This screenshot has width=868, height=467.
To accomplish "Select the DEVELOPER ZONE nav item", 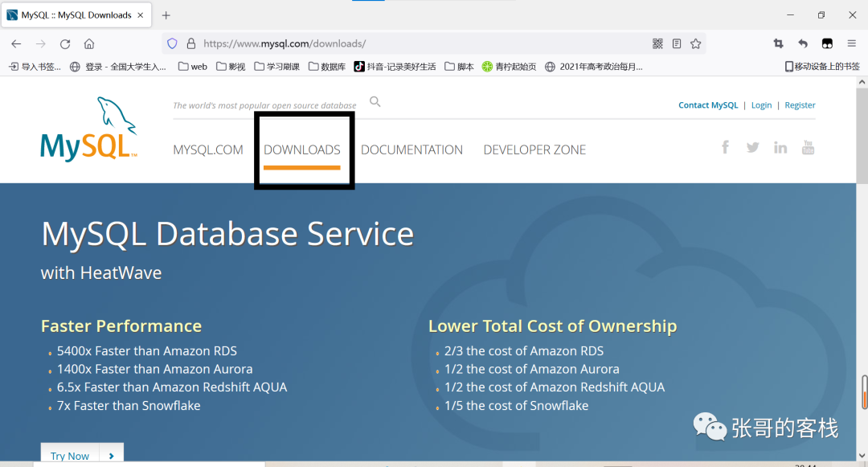I will [534, 150].
